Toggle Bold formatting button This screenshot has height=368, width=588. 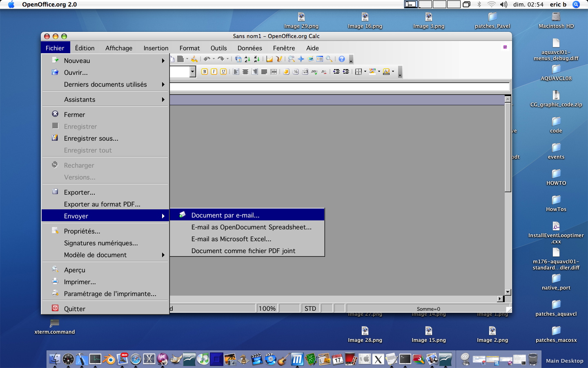tap(205, 72)
